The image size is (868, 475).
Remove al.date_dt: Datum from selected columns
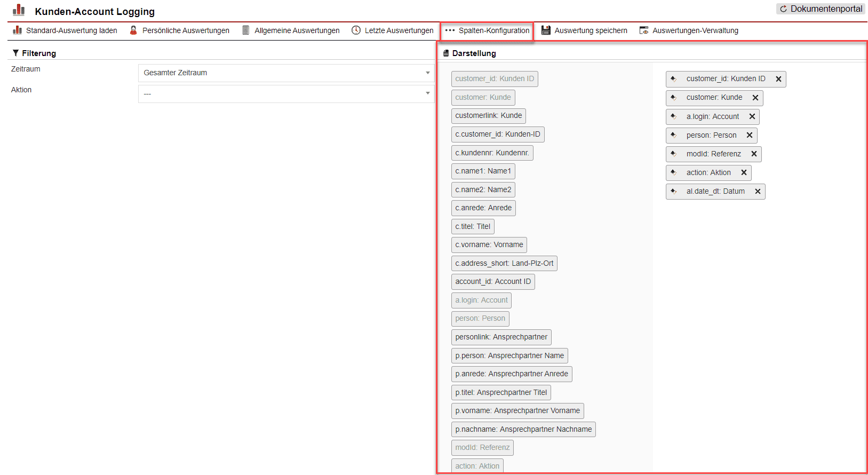758,192
